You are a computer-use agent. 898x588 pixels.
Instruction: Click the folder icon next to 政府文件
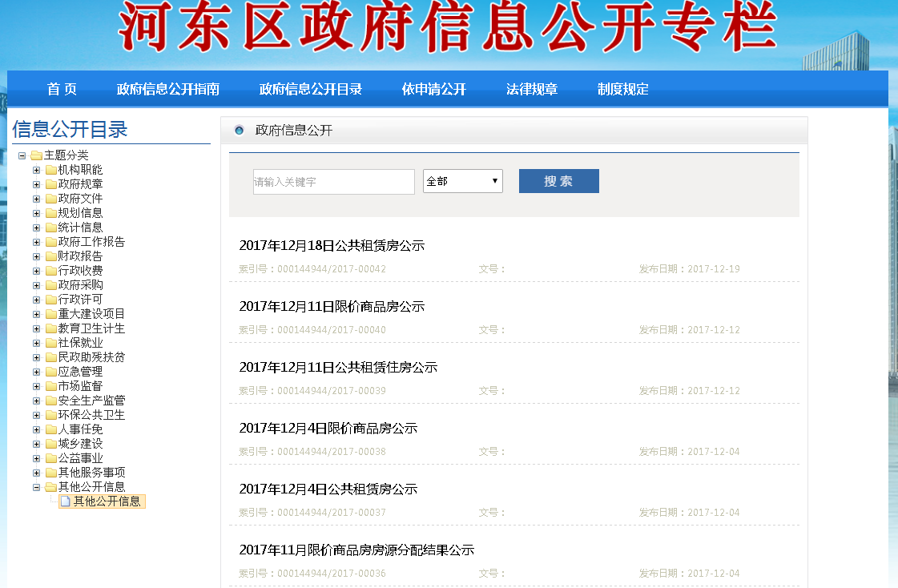(51, 199)
